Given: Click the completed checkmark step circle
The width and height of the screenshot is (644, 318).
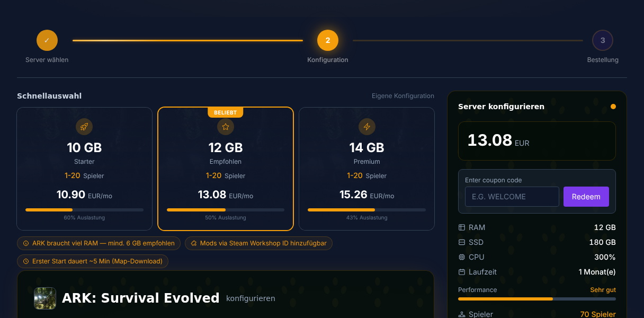Looking at the screenshot, I should point(47,40).
